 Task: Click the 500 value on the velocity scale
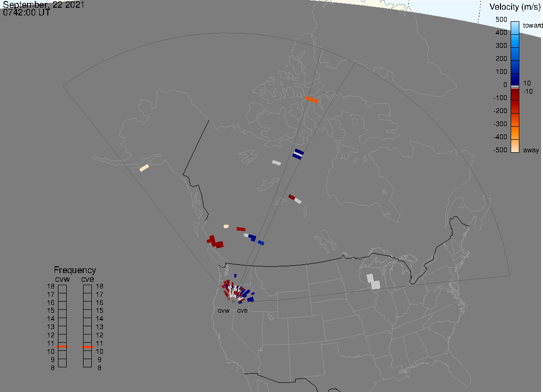[501, 19]
